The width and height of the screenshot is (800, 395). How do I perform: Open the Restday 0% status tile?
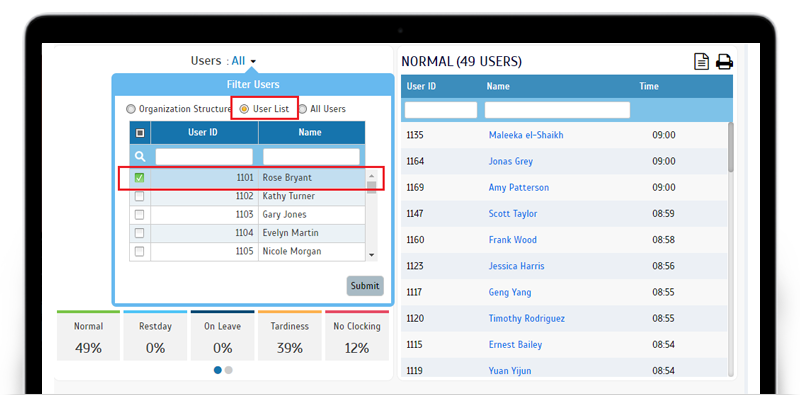click(155, 336)
